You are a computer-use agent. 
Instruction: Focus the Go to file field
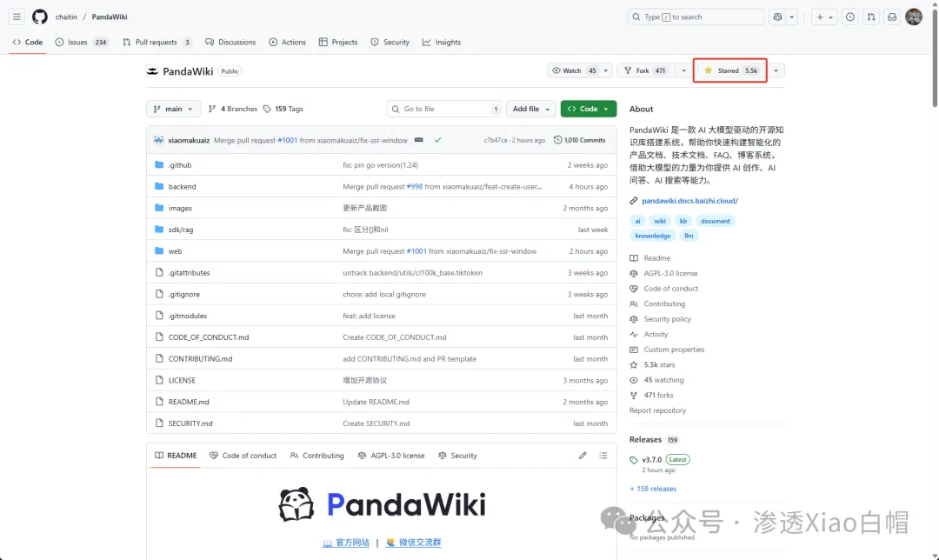444,109
